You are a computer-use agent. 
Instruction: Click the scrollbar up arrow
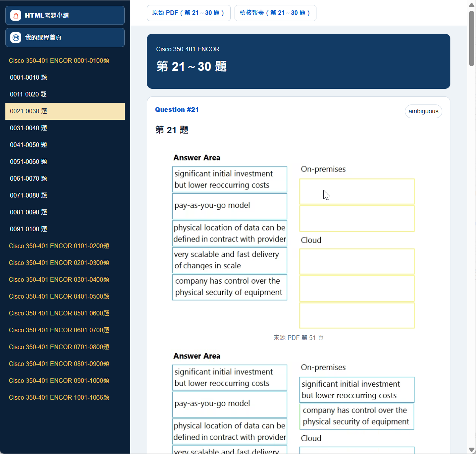tap(471, 5)
